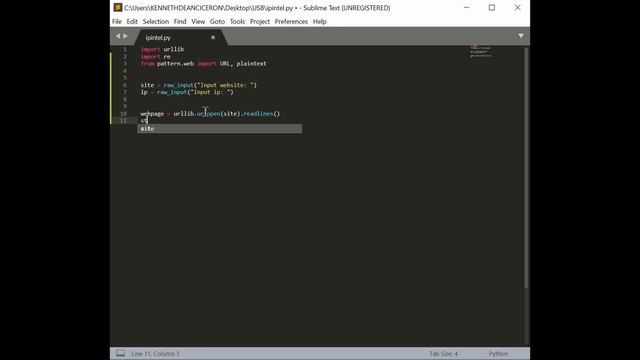640x360 pixels.
Task: Close the Sublime Text window
Action: tap(518, 8)
